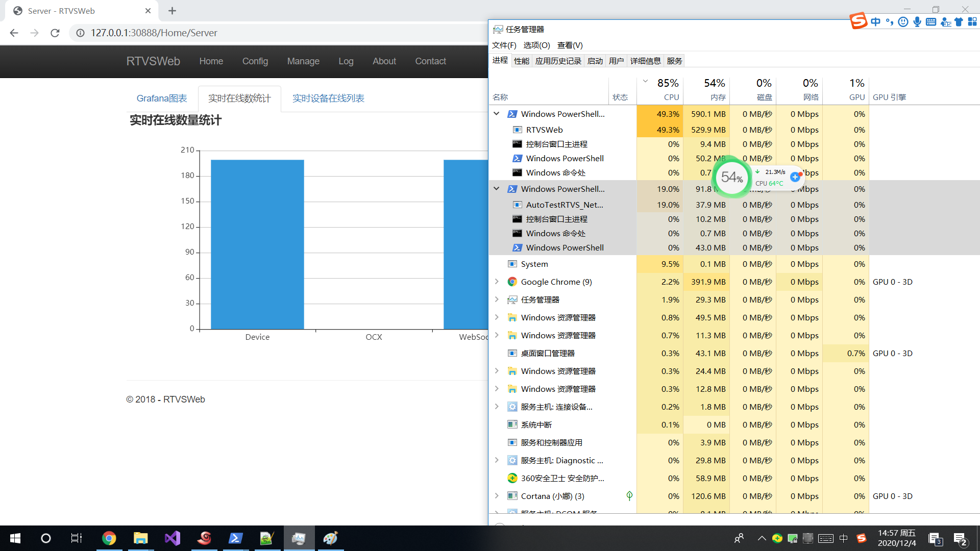Expand the Cortana process group
The width and height of the screenshot is (980, 551).
496,496
